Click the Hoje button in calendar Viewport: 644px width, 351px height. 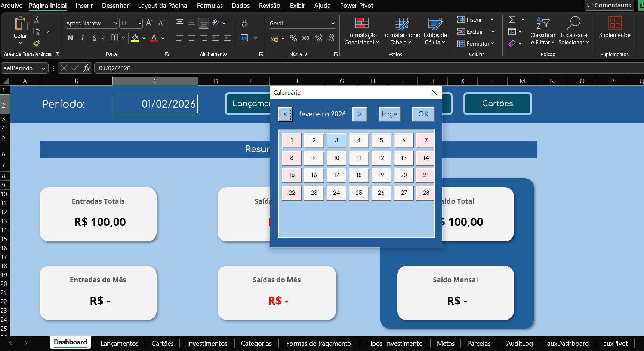click(389, 114)
